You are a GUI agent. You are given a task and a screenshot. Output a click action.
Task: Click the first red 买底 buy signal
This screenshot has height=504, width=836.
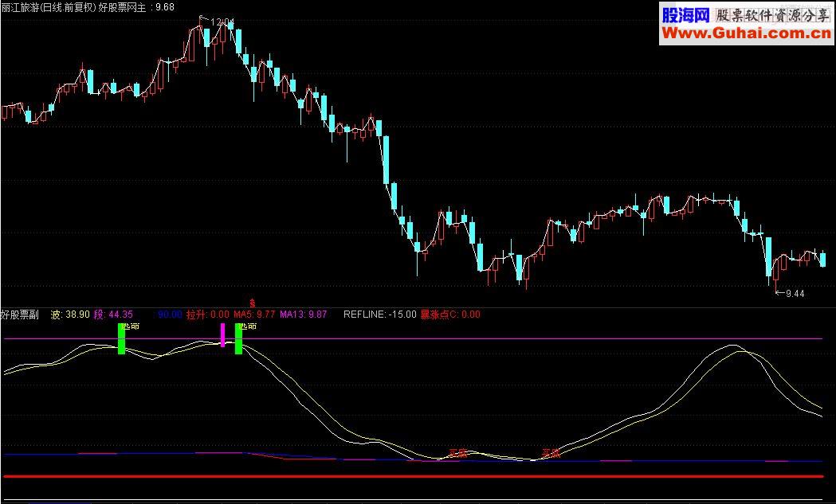(x=457, y=453)
